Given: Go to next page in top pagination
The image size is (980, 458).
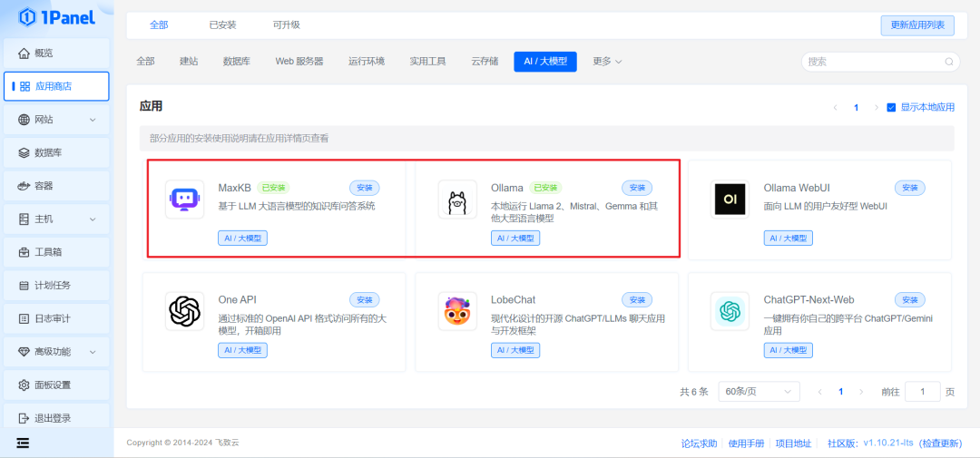Looking at the screenshot, I should pyautogui.click(x=877, y=107).
